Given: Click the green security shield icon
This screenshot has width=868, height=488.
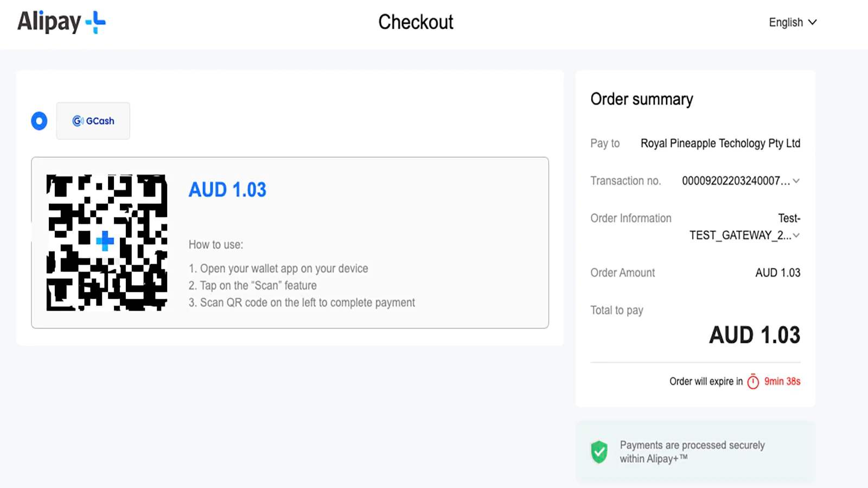Looking at the screenshot, I should 599,452.
